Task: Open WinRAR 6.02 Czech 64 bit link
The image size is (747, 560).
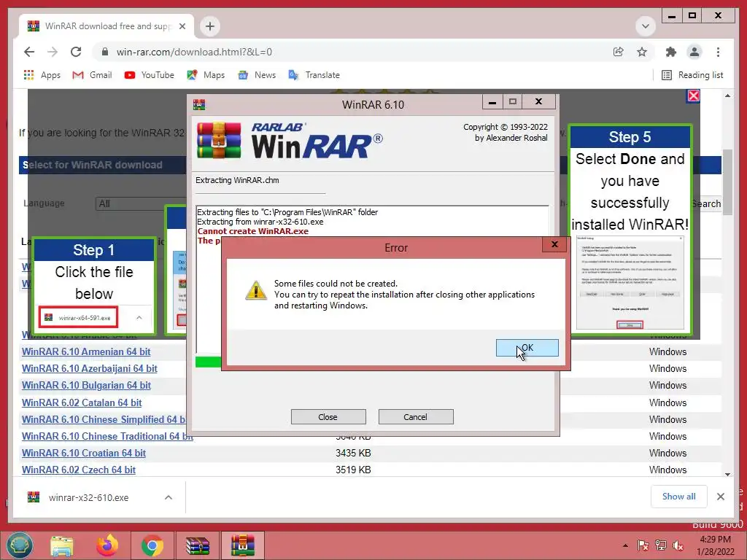Action: tap(79, 470)
